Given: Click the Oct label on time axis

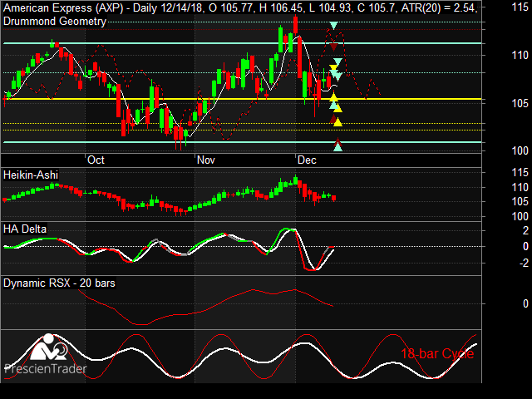Looking at the screenshot, I should coord(96,160).
